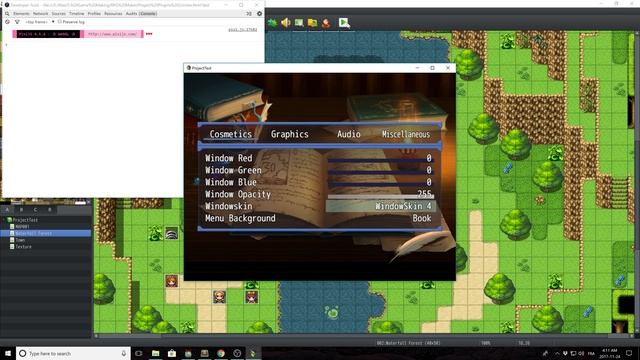Click the Waterfall Forest status bar text
The height and width of the screenshot is (360, 640).
tap(409, 343)
